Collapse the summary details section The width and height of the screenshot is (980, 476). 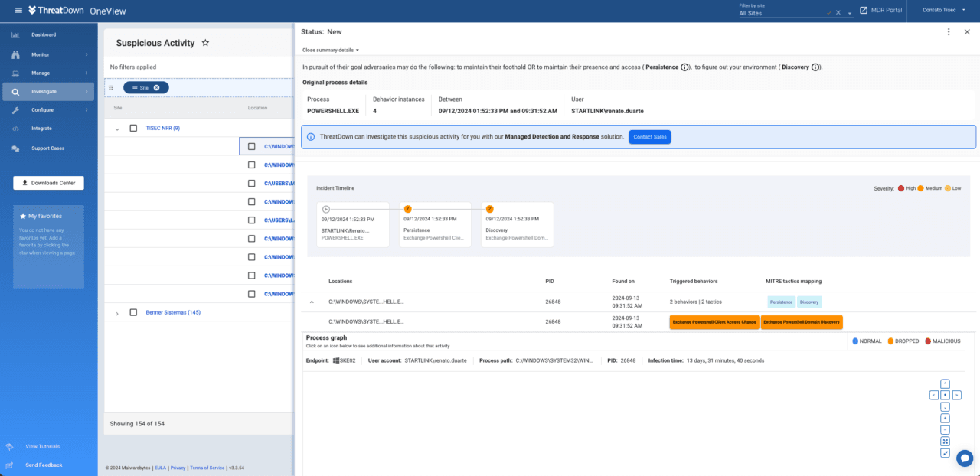click(x=330, y=48)
